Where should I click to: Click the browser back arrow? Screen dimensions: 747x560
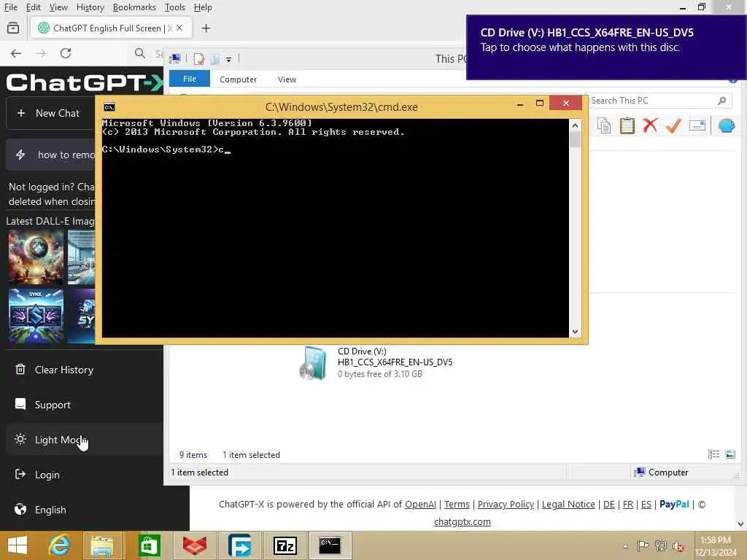[16, 53]
